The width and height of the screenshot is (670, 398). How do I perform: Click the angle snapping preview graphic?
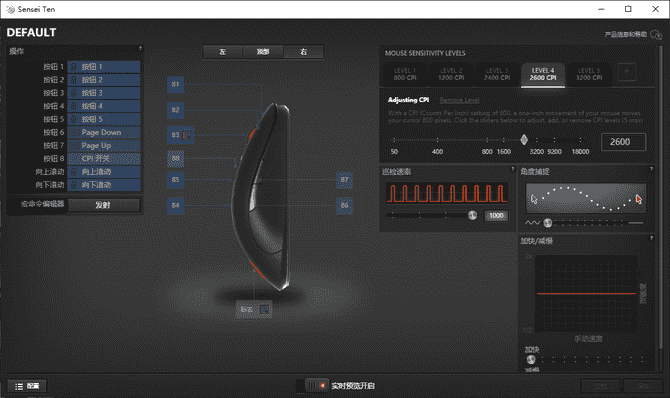(x=586, y=198)
